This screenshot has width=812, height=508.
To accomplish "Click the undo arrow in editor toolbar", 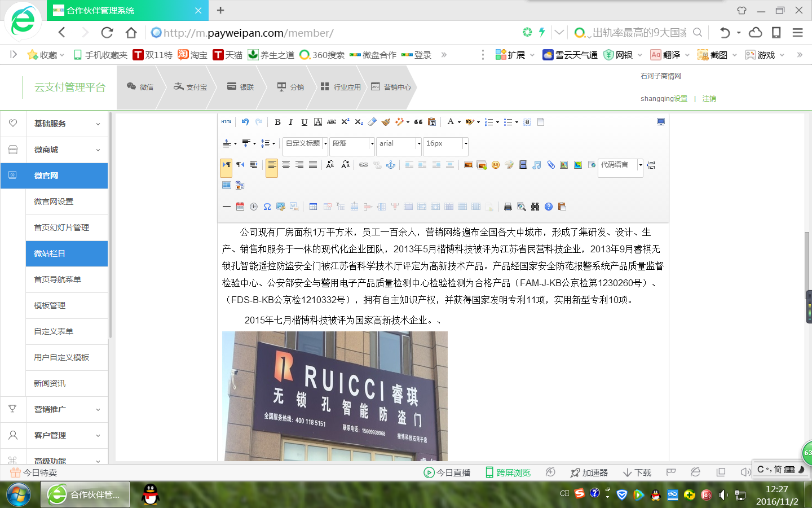I will click(x=245, y=122).
